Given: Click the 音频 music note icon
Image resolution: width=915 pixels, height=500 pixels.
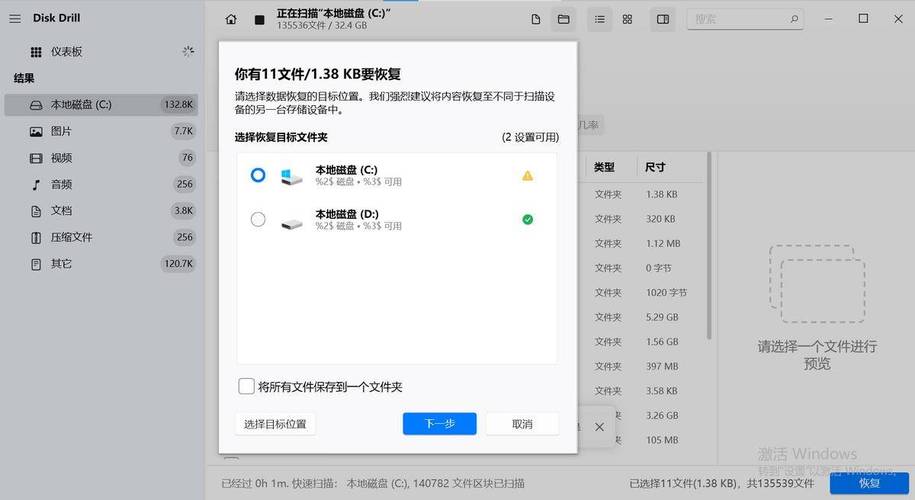Looking at the screenshot, I should 36,185.
